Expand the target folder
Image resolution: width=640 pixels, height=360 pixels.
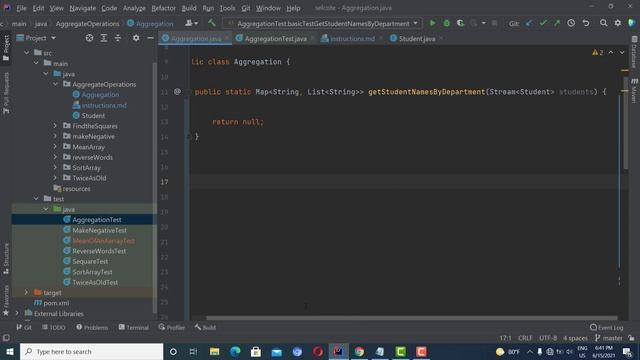point(27,292)
